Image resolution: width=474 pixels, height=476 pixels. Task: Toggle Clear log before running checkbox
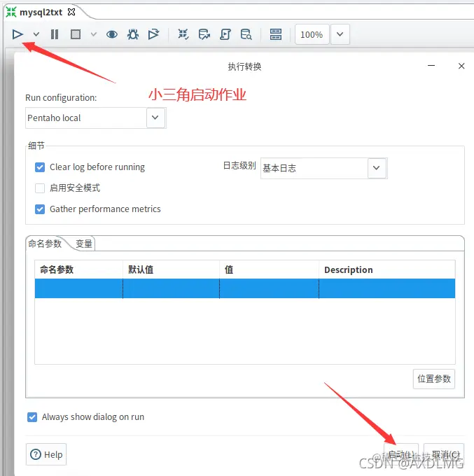pos(40,167)
